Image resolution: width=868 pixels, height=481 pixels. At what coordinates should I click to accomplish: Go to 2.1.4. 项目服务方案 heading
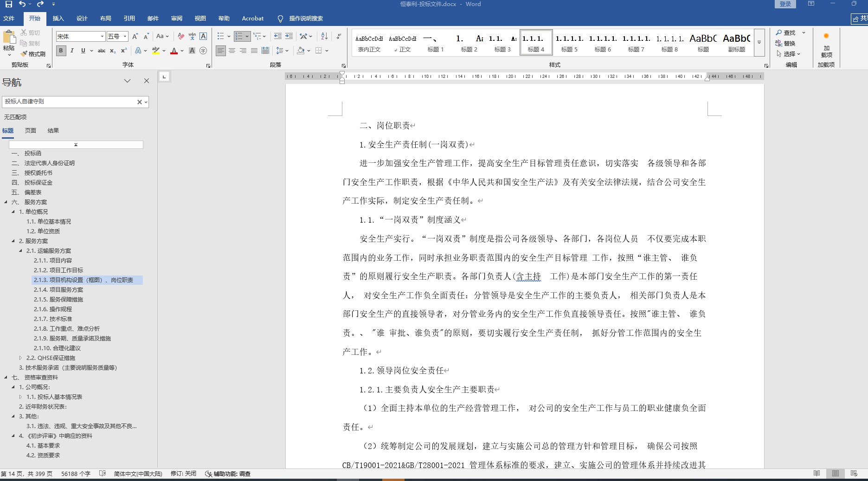tap(58, 289)
